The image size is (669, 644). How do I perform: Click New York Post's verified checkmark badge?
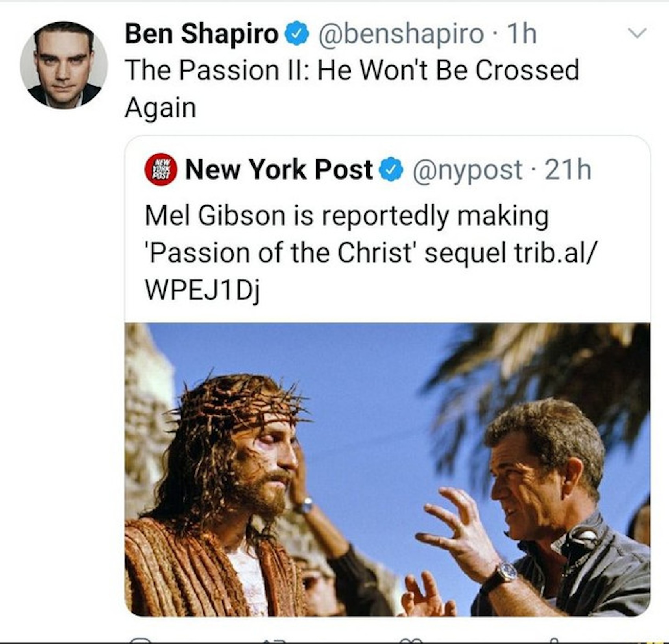click(x=391, y=170)
